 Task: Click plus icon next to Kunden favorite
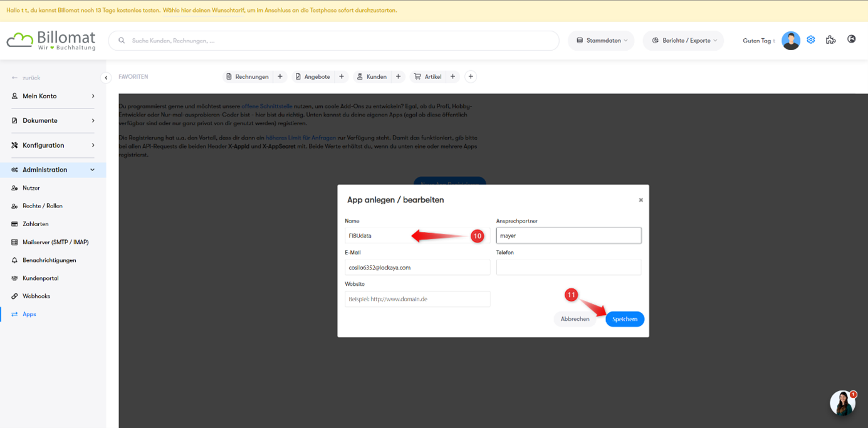398,76
